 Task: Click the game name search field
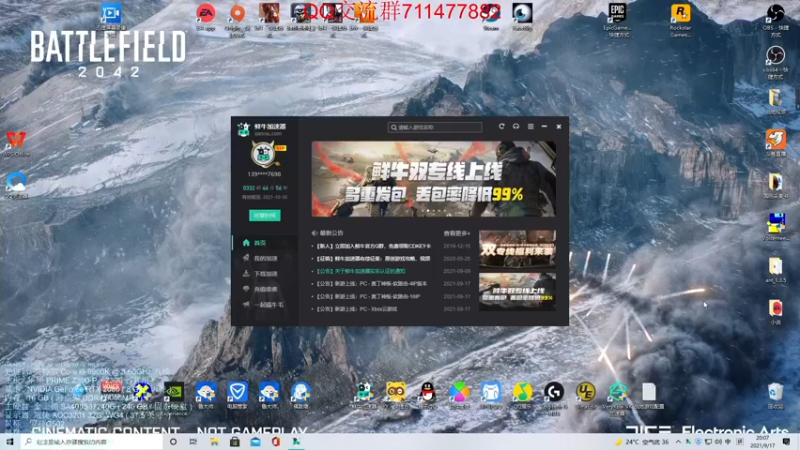pyautogui.click(x=435, y=127)
